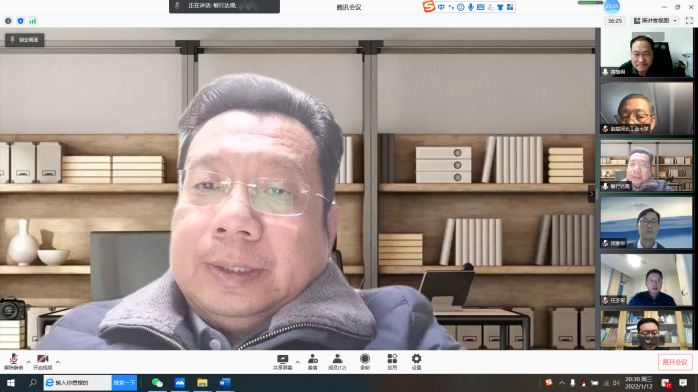
Task: Start recording the meeting
Action: click(365, 362)
